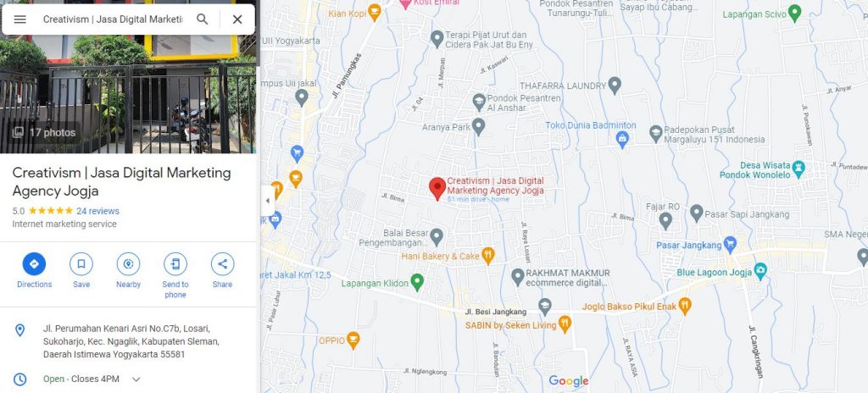Open Nearby search icon
The width and height of the screenshot is (868, 393).
click(x=129, y=264)
